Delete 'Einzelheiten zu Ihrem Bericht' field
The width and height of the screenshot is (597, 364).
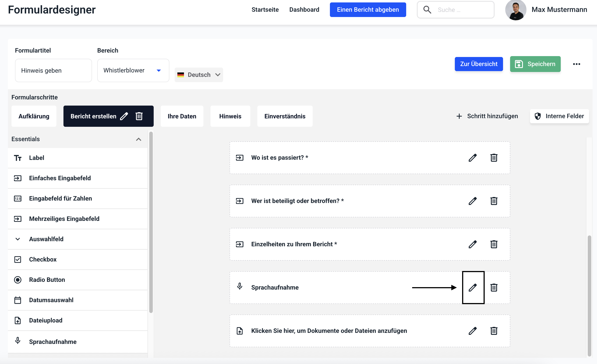coord(494,244)
